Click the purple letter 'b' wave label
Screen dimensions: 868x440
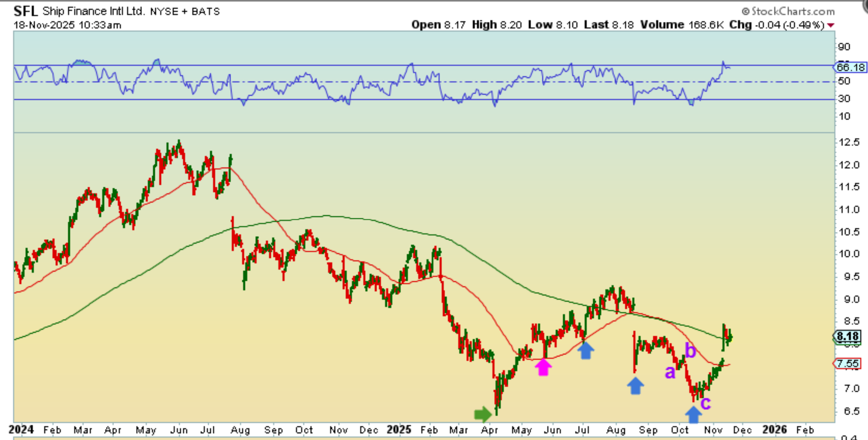tap(690, 351)
